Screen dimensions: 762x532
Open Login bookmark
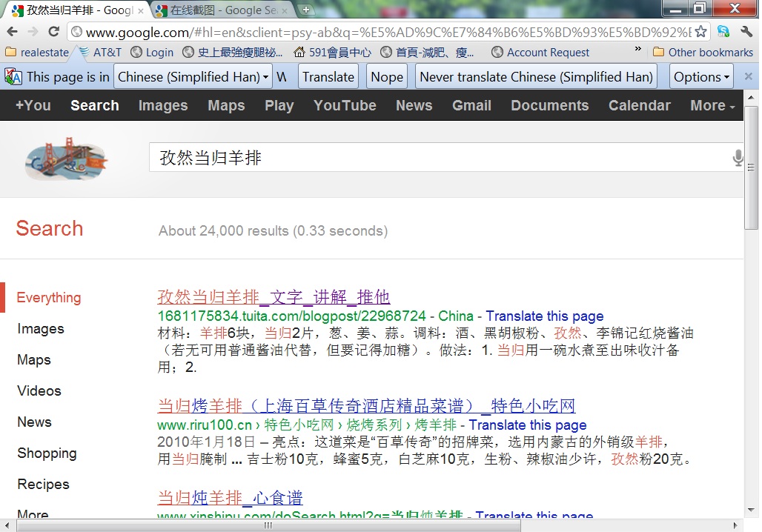[152, 52]
